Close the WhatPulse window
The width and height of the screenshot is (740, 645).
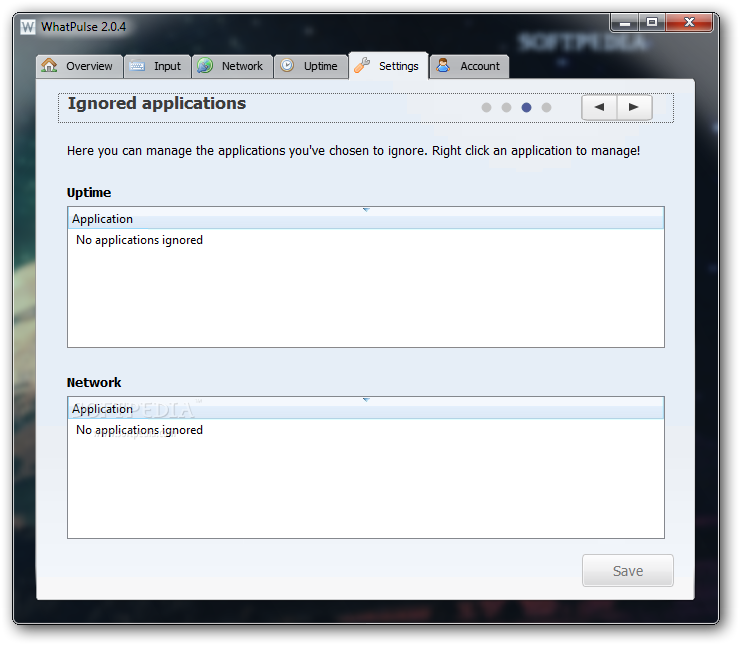(x=689, y=22)
